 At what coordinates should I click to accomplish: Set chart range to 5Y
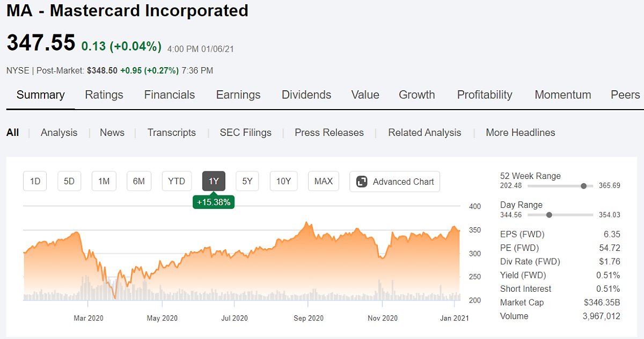click(247, 182)
